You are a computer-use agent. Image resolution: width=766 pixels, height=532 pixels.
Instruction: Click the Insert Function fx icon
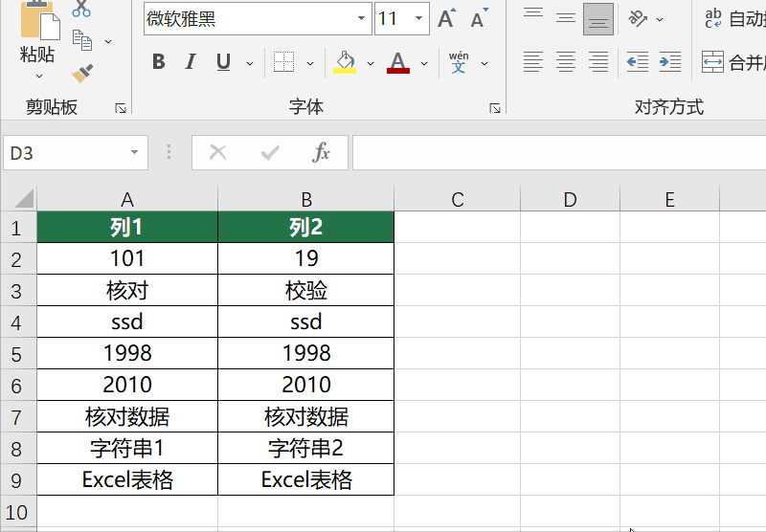tap(322, 153)
